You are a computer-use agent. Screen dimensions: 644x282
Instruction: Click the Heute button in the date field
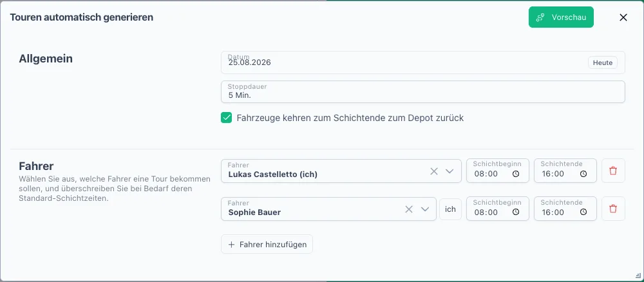tap(603, 62)
